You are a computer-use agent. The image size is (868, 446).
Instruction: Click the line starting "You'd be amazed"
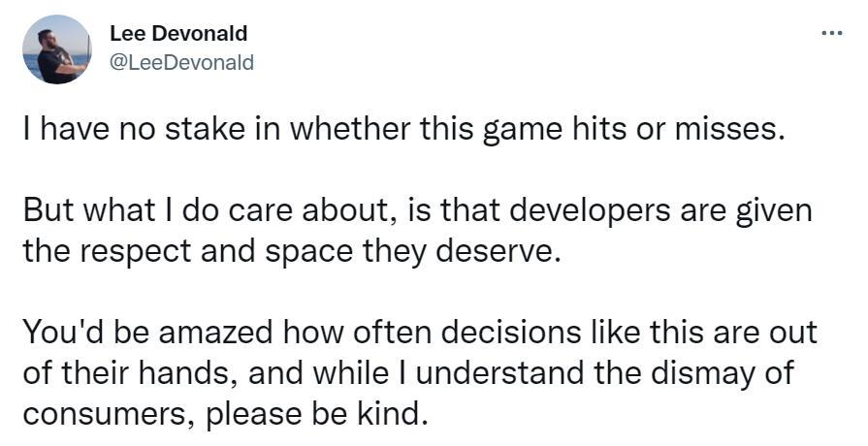tap(420, 333)
